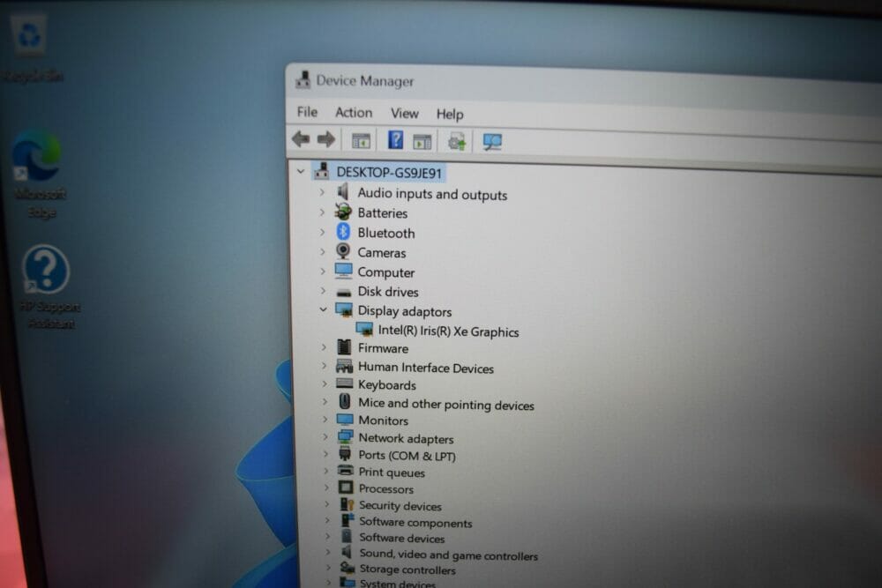The height and width of the screenshot is (588, 882).
Task: Click the blue Help question mark toolbar icon
Action: coord(395,140)
